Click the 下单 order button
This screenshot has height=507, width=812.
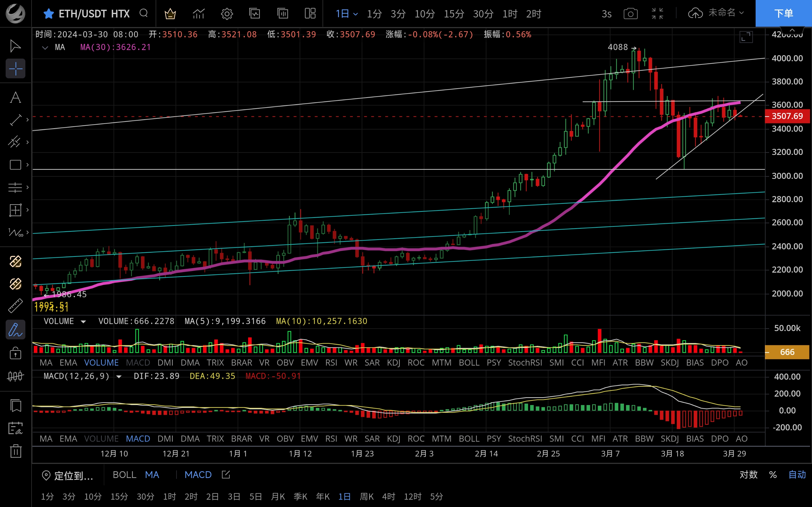[783, 14]
